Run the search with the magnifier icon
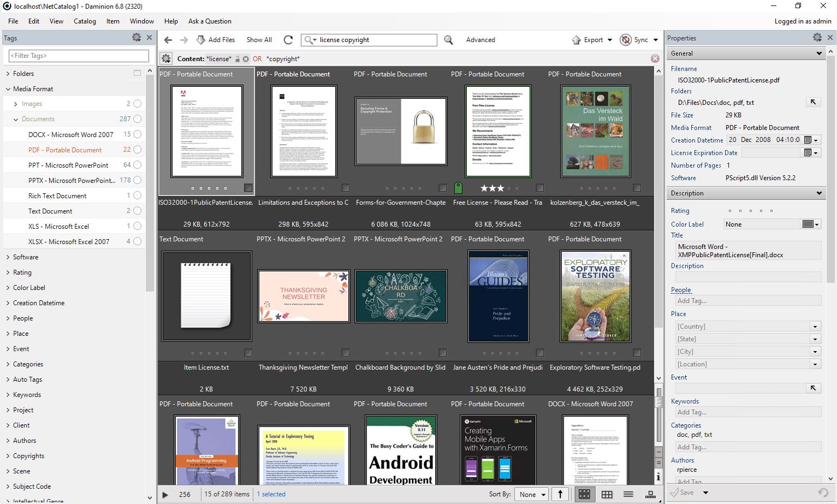 pyautogui.click(x=448, y=40)
